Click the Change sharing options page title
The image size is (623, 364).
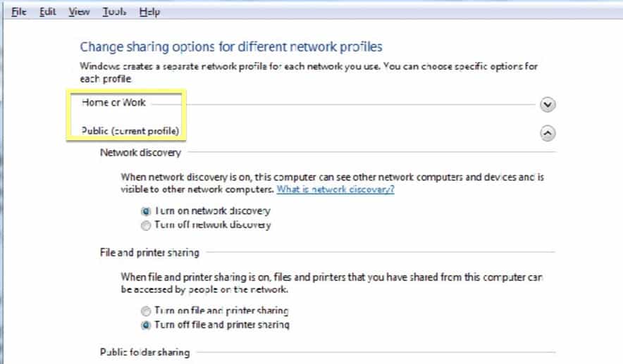point(231,47)
